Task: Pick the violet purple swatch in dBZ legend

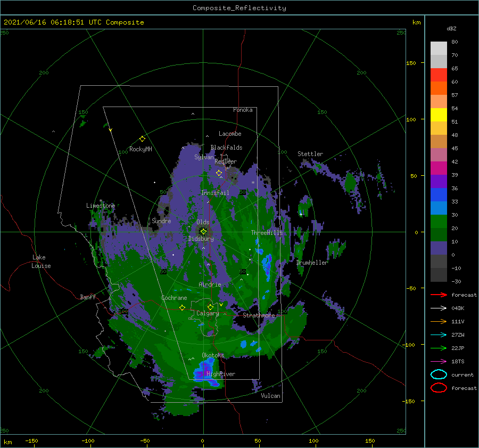Action: pos(439,182)
